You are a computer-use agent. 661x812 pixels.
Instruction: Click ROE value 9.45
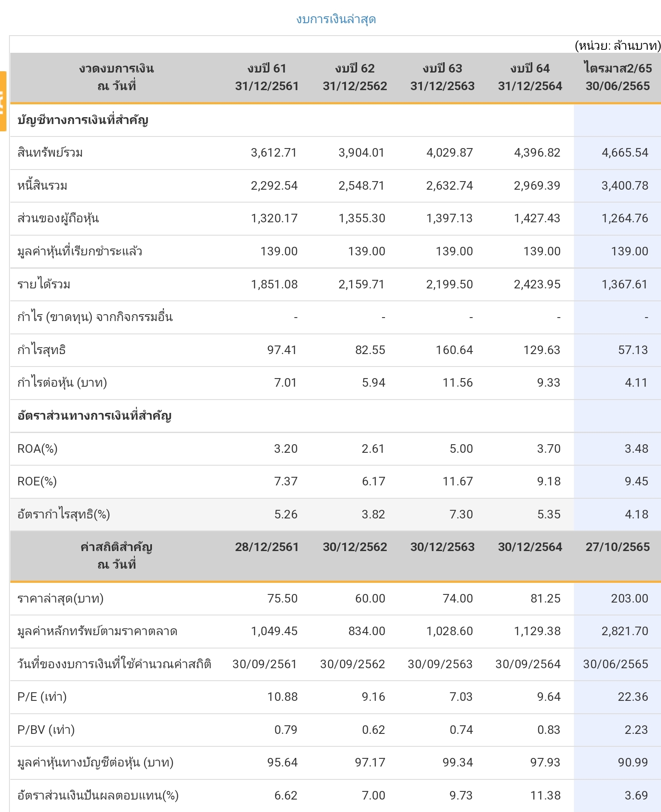637,482
